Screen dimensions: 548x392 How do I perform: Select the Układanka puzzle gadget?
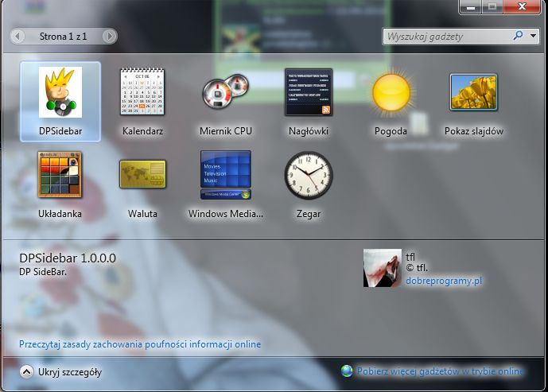[x=60, y=175]
